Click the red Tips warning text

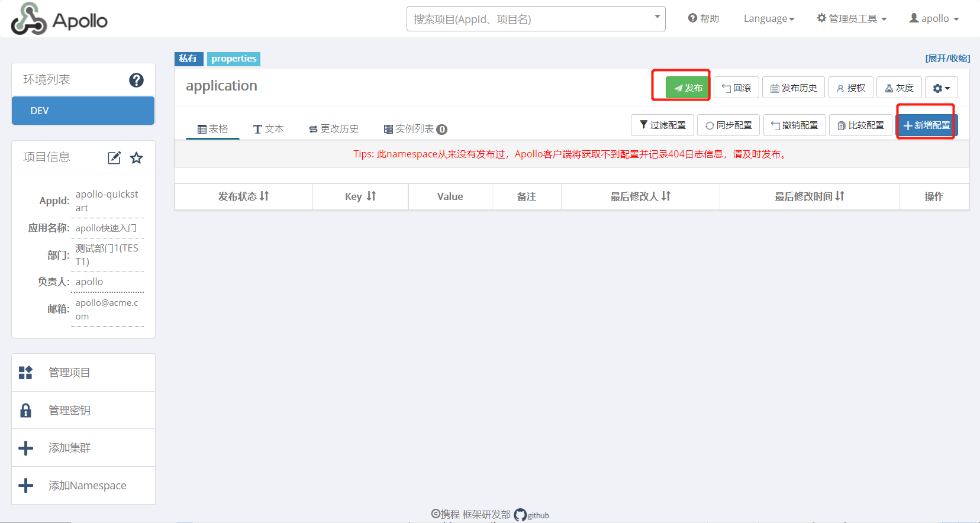pos(571,154)
